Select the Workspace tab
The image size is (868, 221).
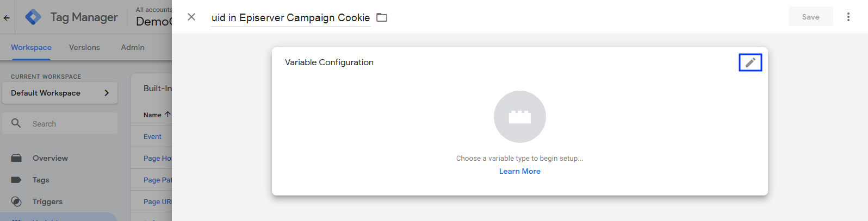31,47
